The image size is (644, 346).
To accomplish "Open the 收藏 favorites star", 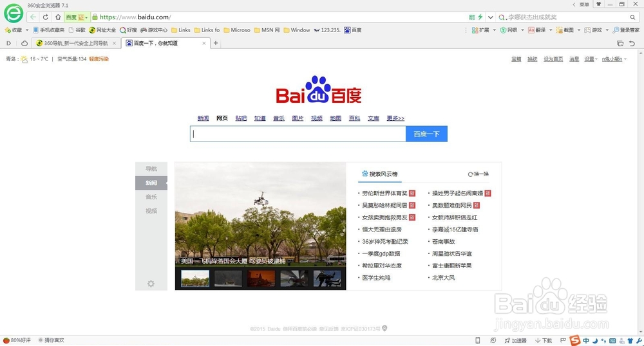I will coord(13,30).
